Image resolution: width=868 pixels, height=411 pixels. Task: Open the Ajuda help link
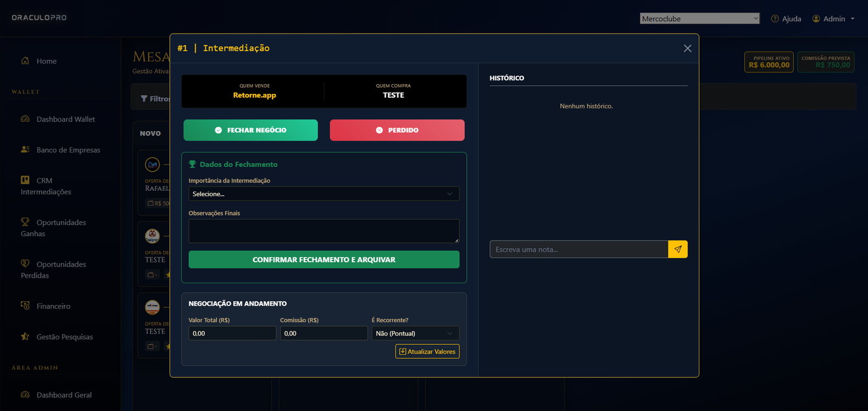[786, 18]
